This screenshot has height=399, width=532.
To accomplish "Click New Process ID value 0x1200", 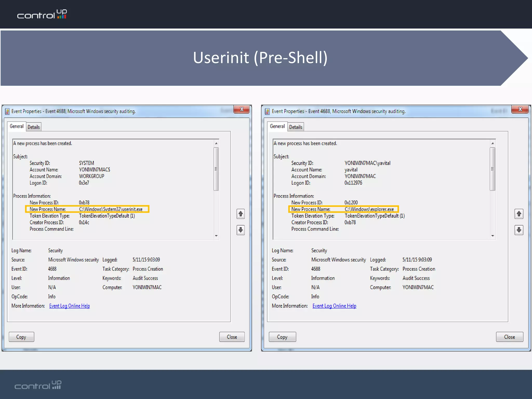I will (351, 203).
